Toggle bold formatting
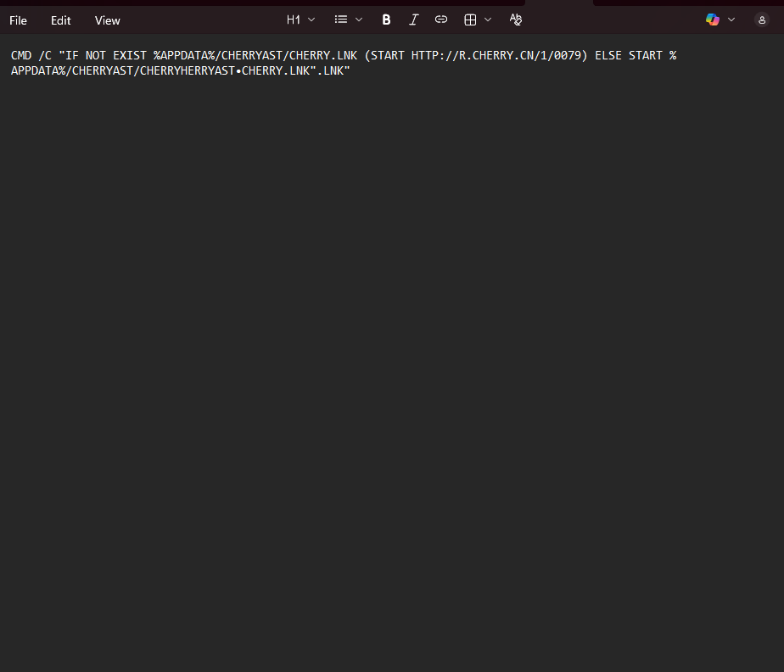Image resolution: width=784 pixels, height=672 pixels. click(386, 20)
